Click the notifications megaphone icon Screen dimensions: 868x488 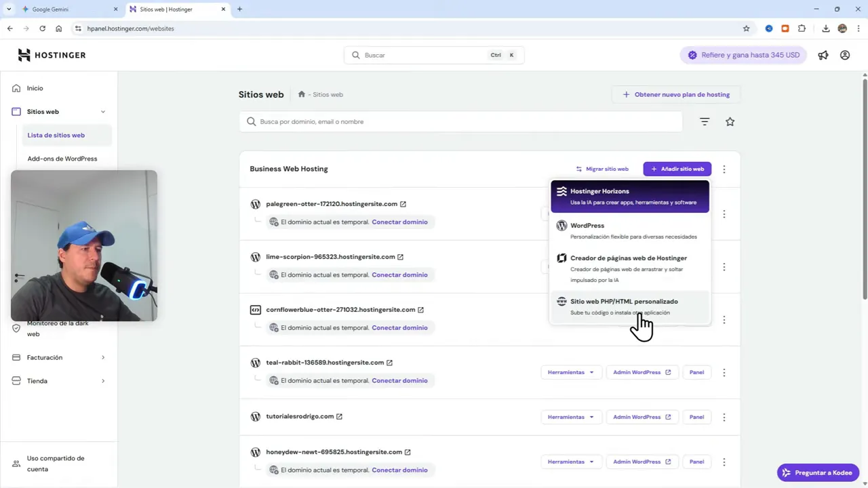823,55
